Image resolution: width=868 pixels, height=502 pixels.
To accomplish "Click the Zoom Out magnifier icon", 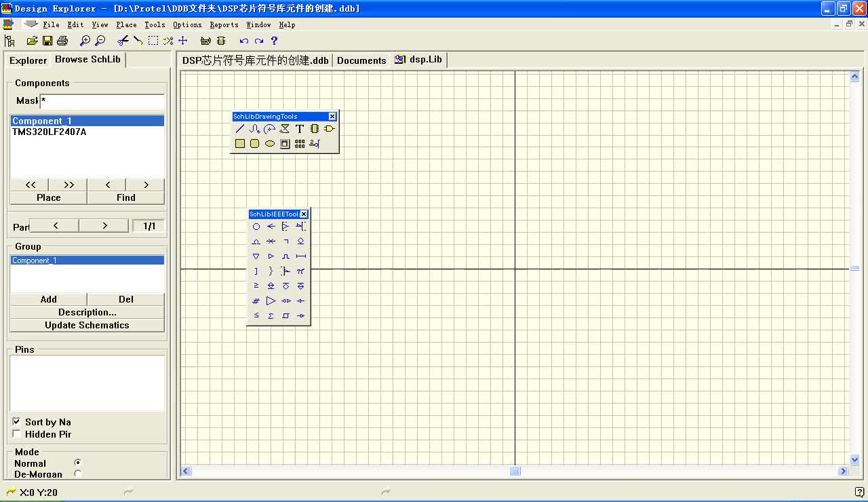I will point(100,41).
